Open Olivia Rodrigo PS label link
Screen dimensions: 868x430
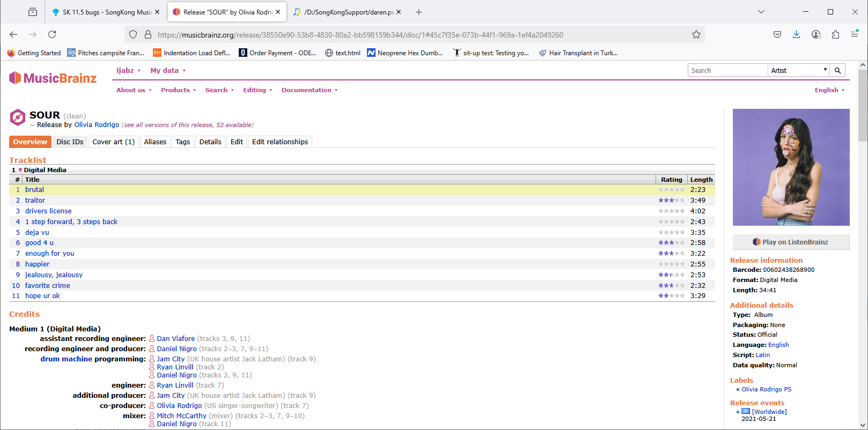[767, 389]
